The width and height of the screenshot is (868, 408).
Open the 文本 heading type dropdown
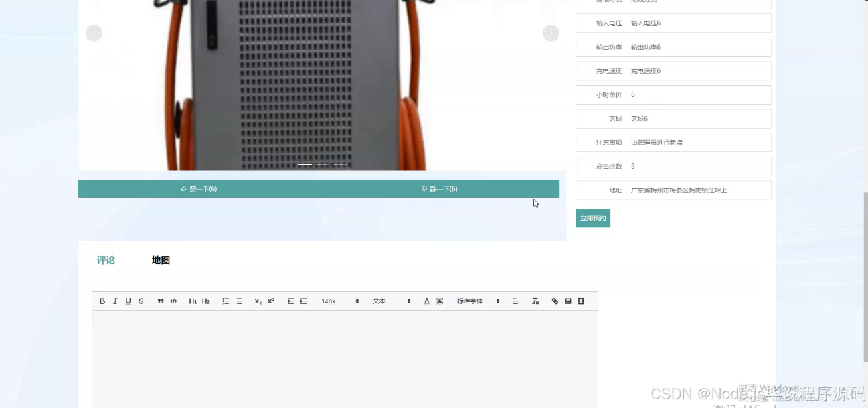[392, 301]
